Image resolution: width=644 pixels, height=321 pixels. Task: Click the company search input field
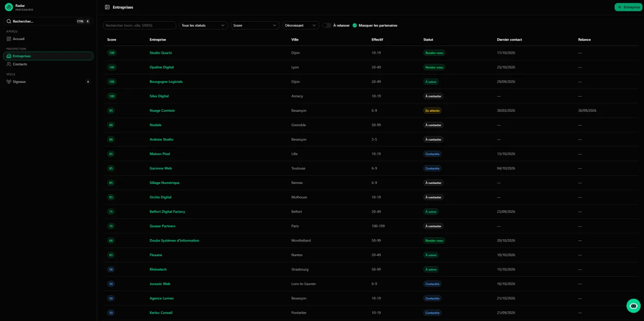[x=140, y=25]
